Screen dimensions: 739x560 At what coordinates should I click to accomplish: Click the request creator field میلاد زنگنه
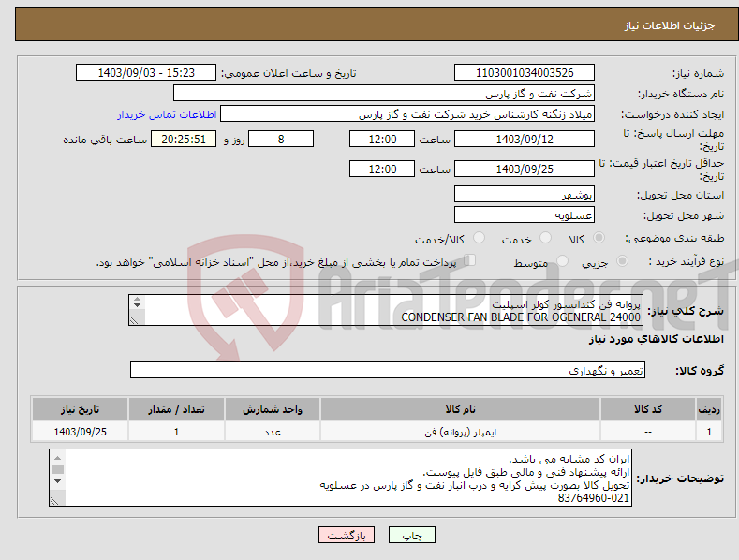point(407,114)
